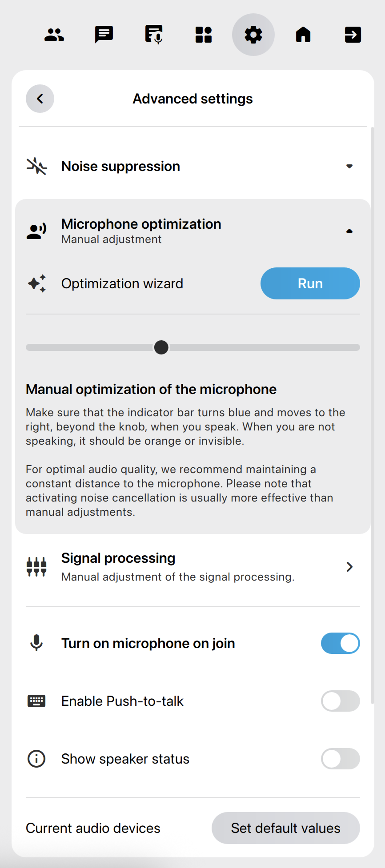Open the participants icon in top bar
This screenshot has width=385, height=868.
pyautogui.click(x=54, y=35)
